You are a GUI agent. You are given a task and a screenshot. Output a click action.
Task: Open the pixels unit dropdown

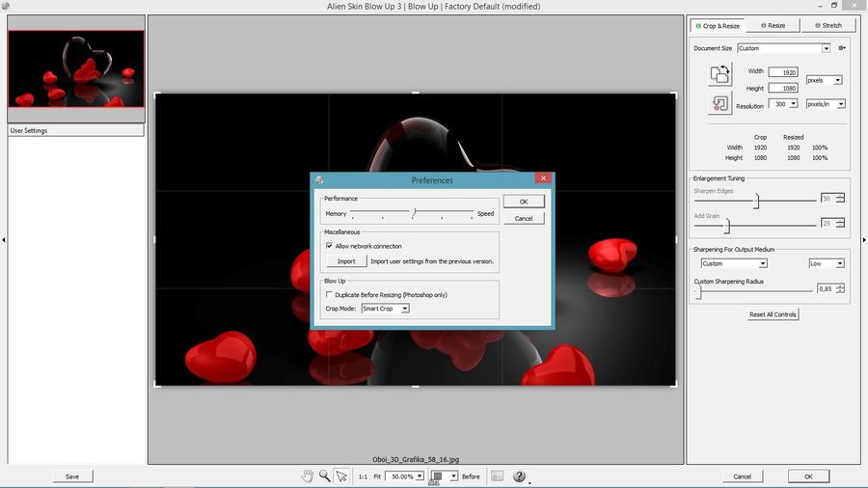tap(825, 80)
